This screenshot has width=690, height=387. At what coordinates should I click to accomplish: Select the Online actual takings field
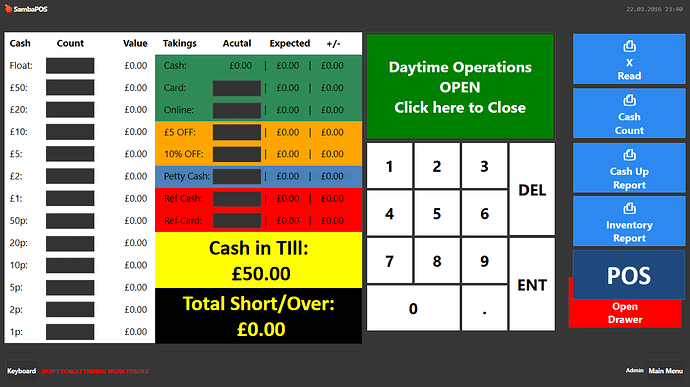[237, 110]
